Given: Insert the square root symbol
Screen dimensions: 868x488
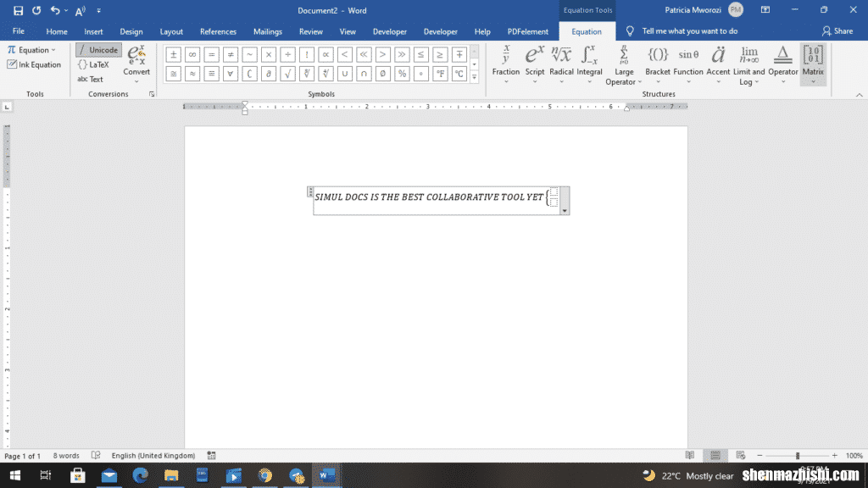Looking at the screenshot, I should click(287, 74).
